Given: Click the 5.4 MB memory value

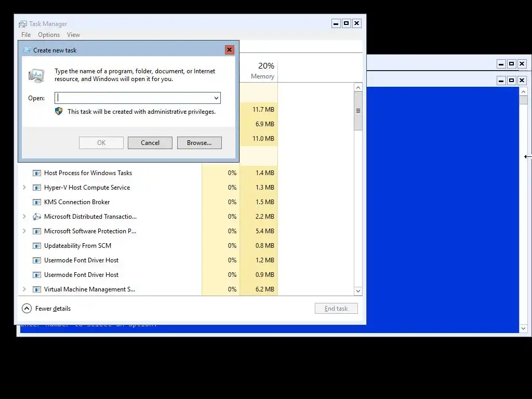Looking at the screenshot, I should (264, 231).
